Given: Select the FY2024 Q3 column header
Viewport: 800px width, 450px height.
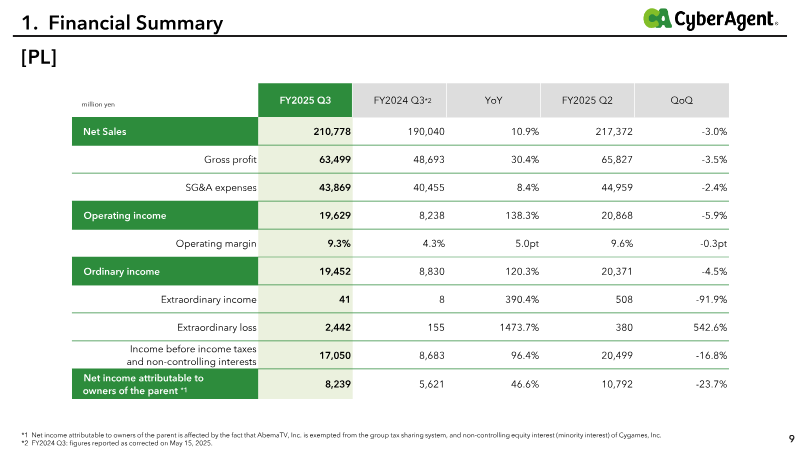Looking at the screenshot, I should (x=399, y=100).
